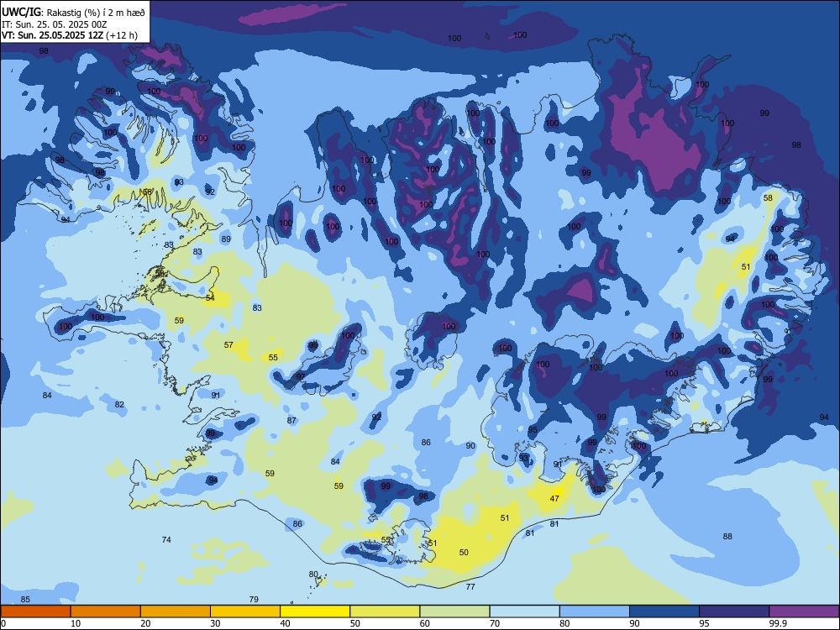The width and height of the screenshot is (840, 630).
Task: Select the sky blue 80–90 legend swatch
Action: [x=594, y=612]
